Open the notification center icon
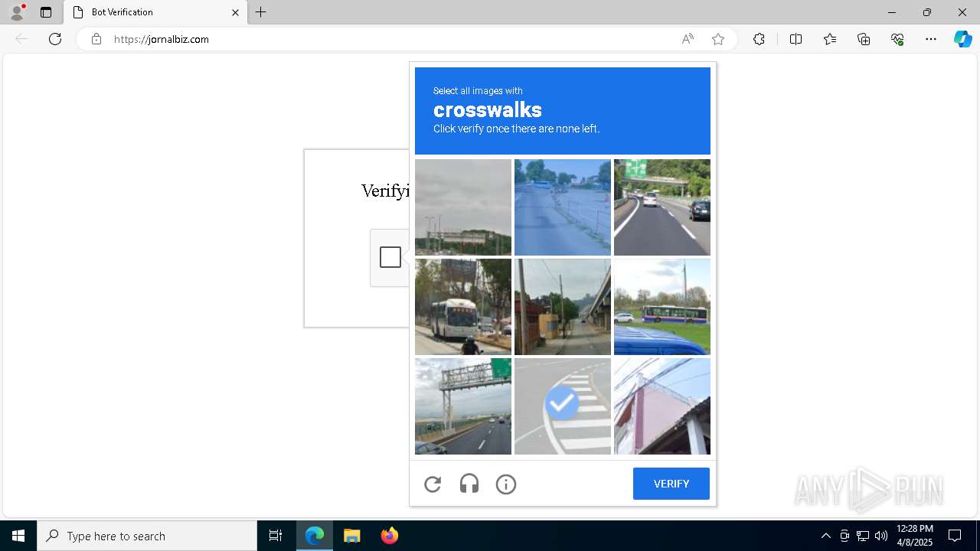The image size is (980, 551). [955, 536]
